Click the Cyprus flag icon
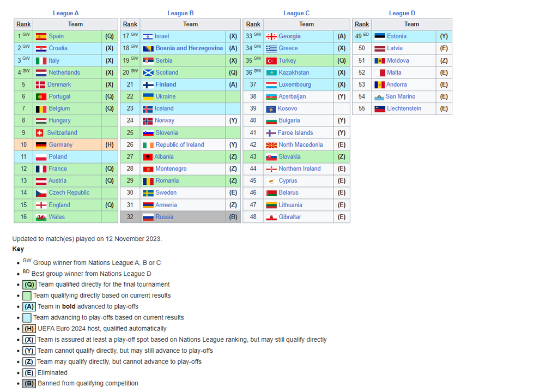Viewport: 558px width, 392px height. [271, 181]
